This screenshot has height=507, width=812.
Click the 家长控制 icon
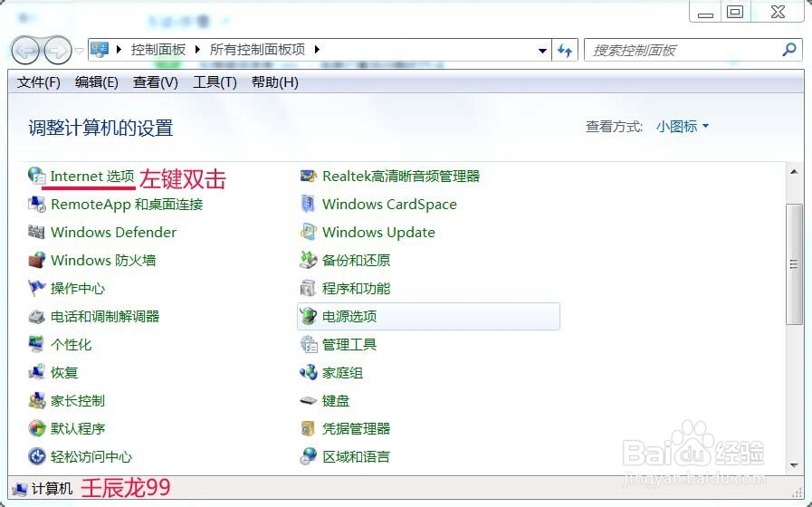click(x=37, y=400)
